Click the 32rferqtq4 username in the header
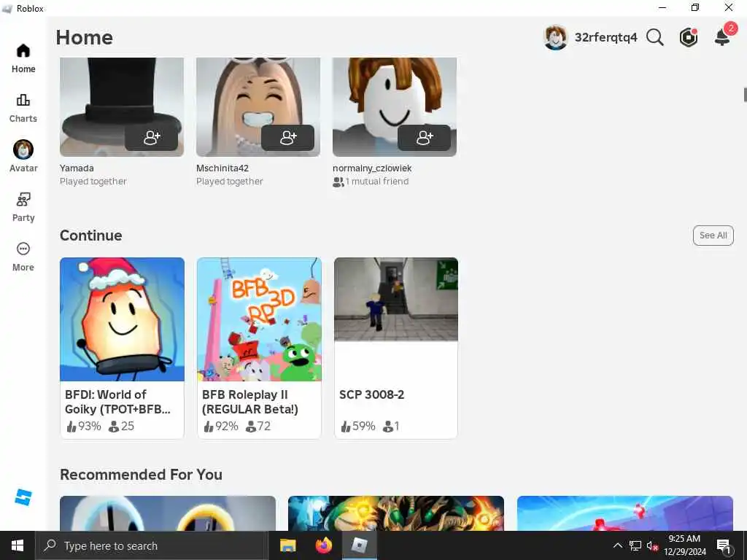Screen dimensions: 747x560 pyautogui.click(x=605, y=38)
